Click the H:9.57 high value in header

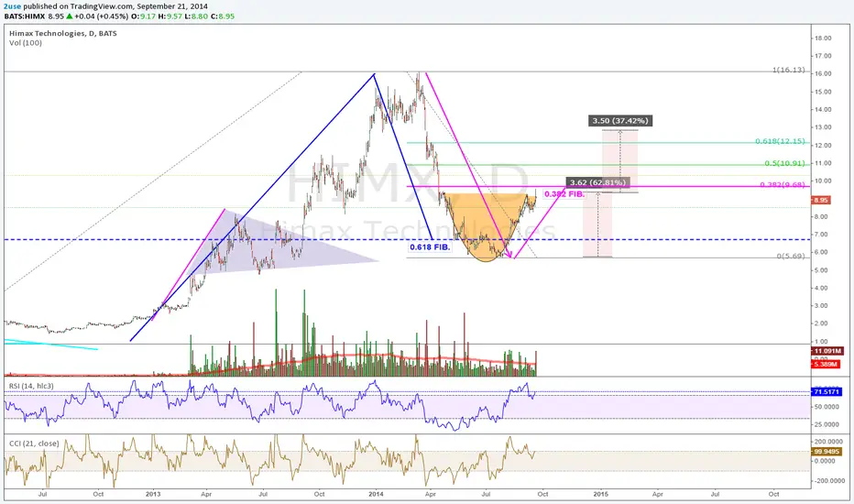point(170,16)
